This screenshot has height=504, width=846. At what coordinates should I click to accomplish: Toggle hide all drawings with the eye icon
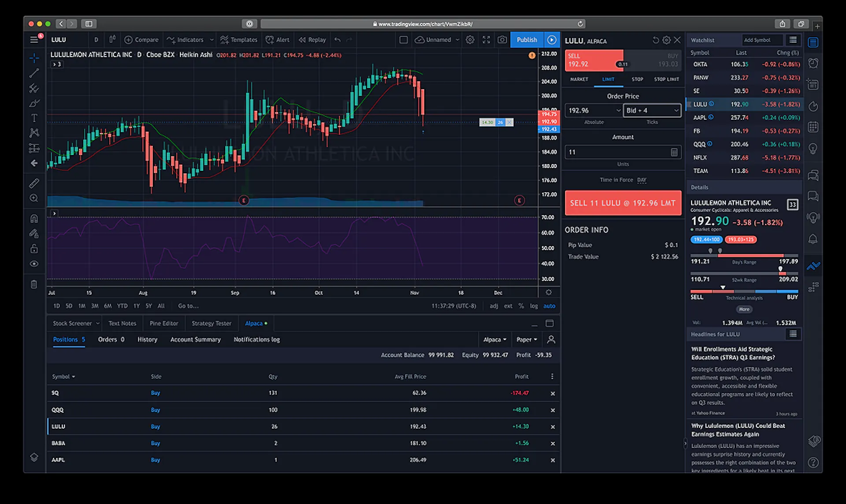34,263
